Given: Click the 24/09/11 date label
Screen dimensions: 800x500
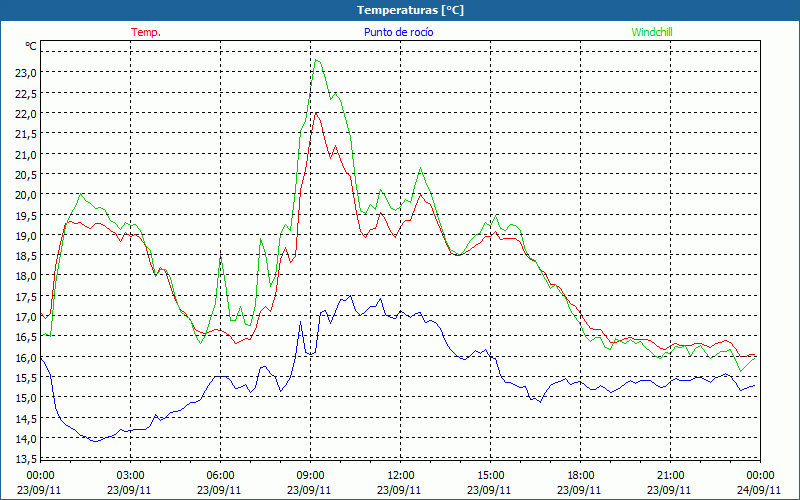Looking at the screenshot, I should [759, 490].
